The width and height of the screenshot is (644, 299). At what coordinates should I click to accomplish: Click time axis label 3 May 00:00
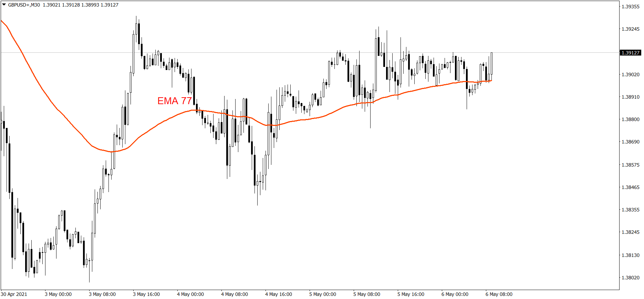point(58,294)
